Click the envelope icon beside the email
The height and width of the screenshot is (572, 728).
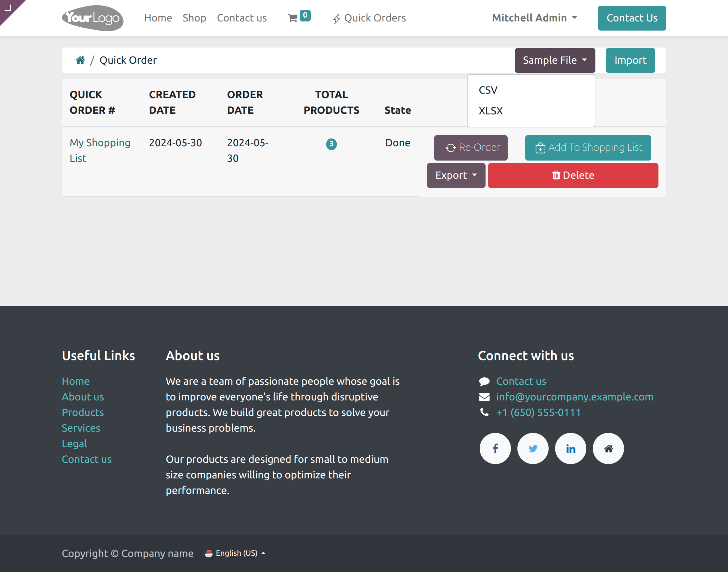[484, 396]
